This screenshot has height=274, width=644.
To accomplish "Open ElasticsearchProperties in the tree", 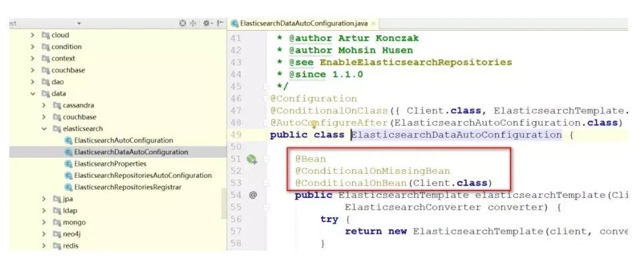I will [x=110, y=164].
